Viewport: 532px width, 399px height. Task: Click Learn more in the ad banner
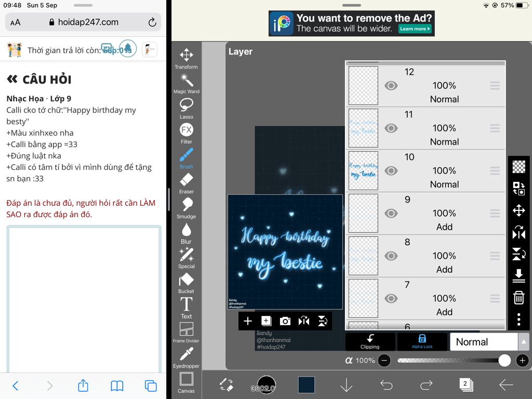[415, 29]
